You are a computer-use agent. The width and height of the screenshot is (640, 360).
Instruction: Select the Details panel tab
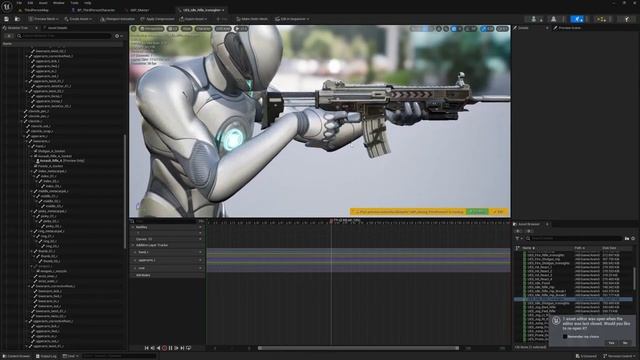click(523, 28)
